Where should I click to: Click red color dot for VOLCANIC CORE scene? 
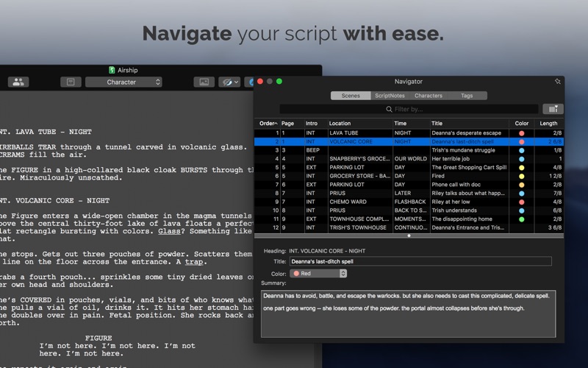tap(521, 142)
